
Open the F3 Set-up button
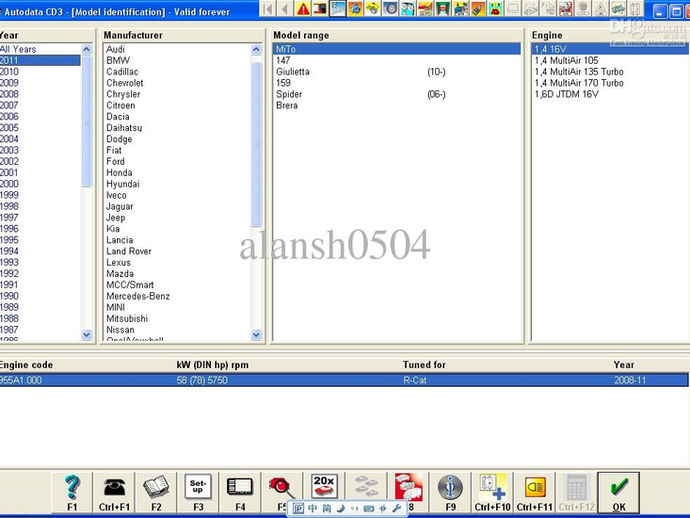click(x=198, y=492)
